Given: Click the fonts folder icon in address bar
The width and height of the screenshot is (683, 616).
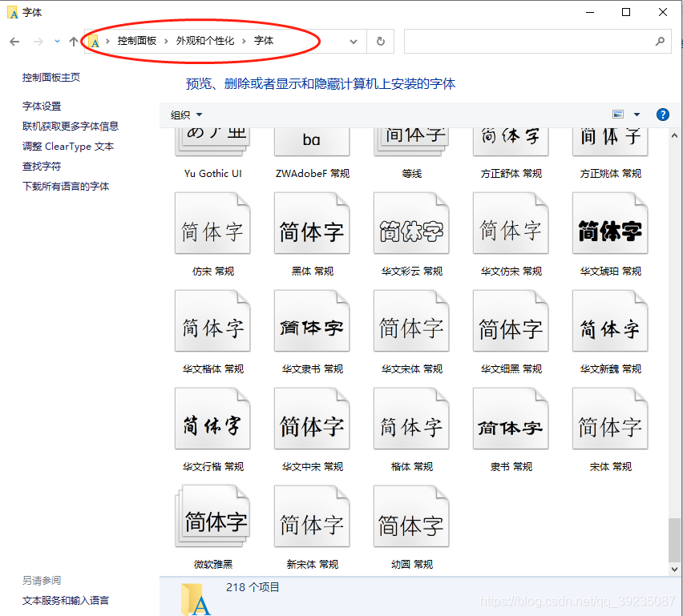Looking at the screenshot, I should coord(94,42).
